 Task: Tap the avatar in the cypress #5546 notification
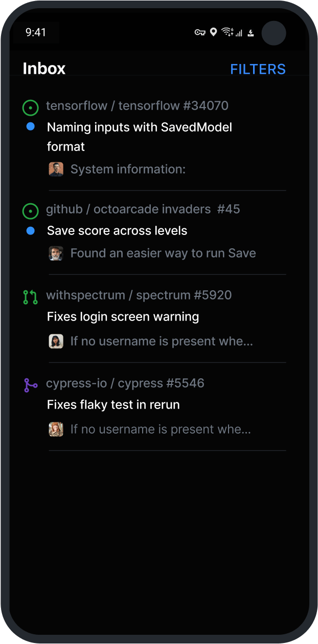point(56,430)
